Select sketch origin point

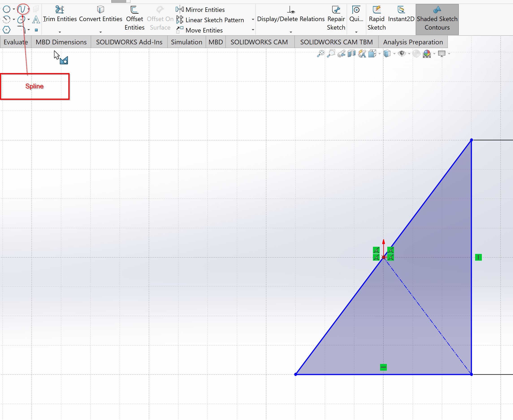click(383, 258)
